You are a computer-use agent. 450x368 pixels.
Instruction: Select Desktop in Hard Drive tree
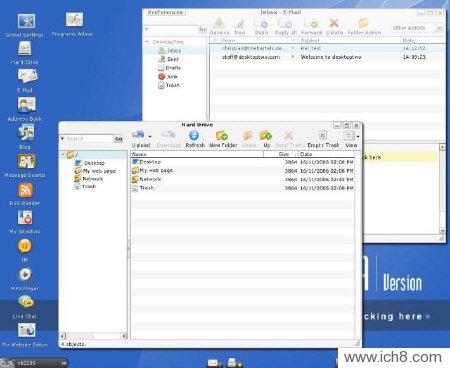[90, 163]
